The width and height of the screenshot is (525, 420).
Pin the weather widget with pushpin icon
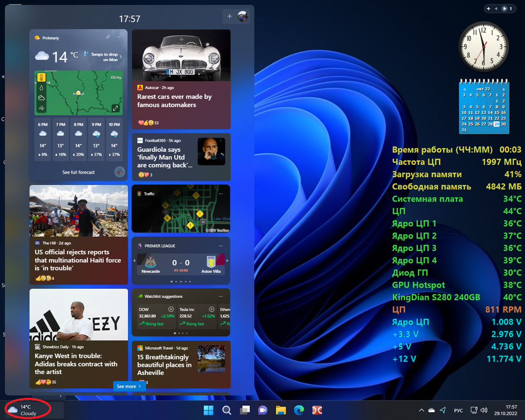(108, 37)
